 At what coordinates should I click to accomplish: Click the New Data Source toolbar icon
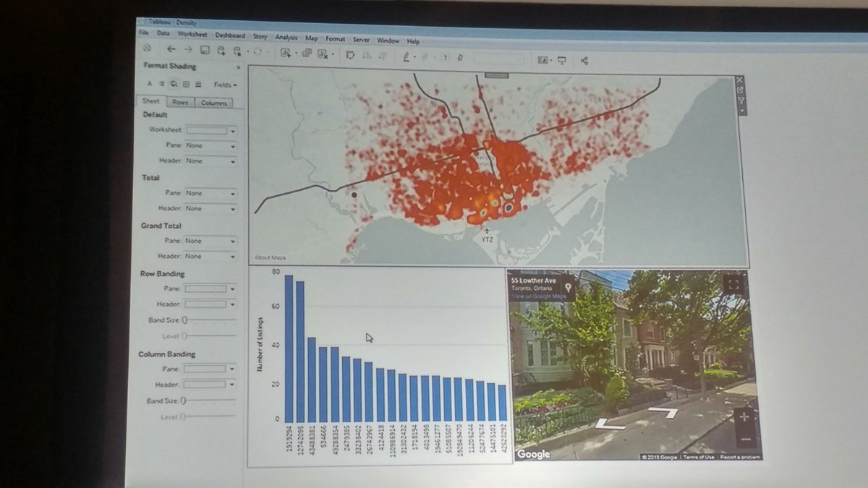click(x=221, y=51)
